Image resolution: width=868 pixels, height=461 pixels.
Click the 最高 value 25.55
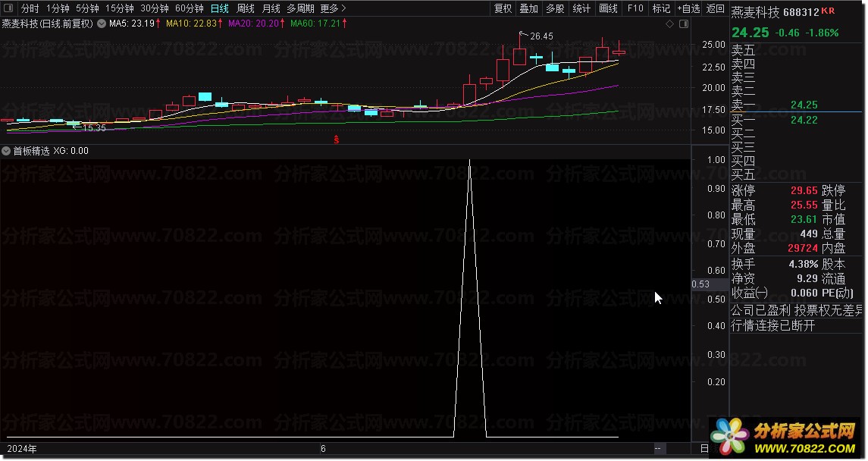pyautogui.click(x=804, y=205)
